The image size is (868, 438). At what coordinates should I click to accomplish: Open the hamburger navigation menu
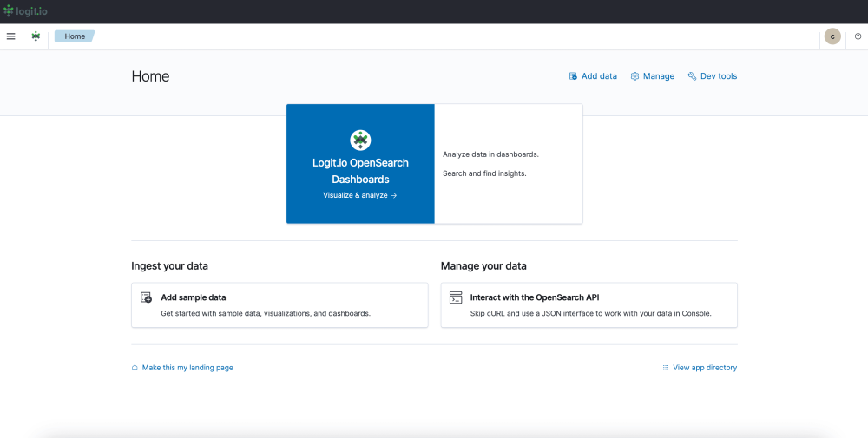click(11, 36)
